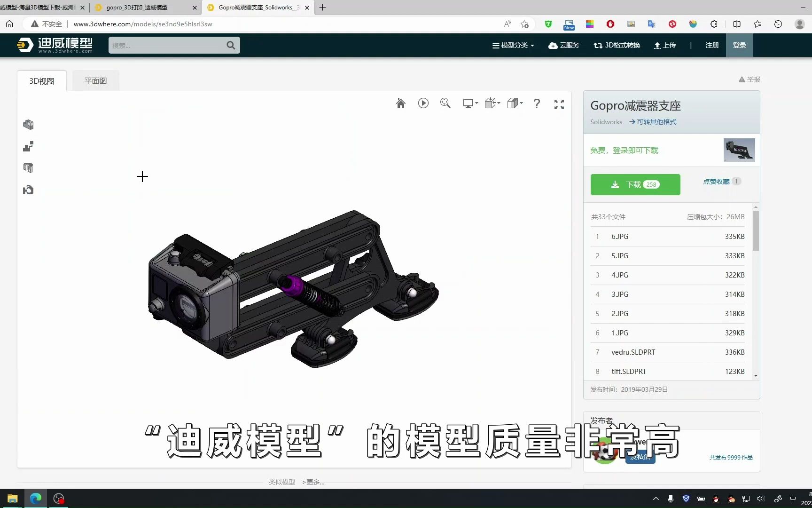Open the 3D格式转换 menu item
This screenshot has width=812, height=508.
coord(617,45)
